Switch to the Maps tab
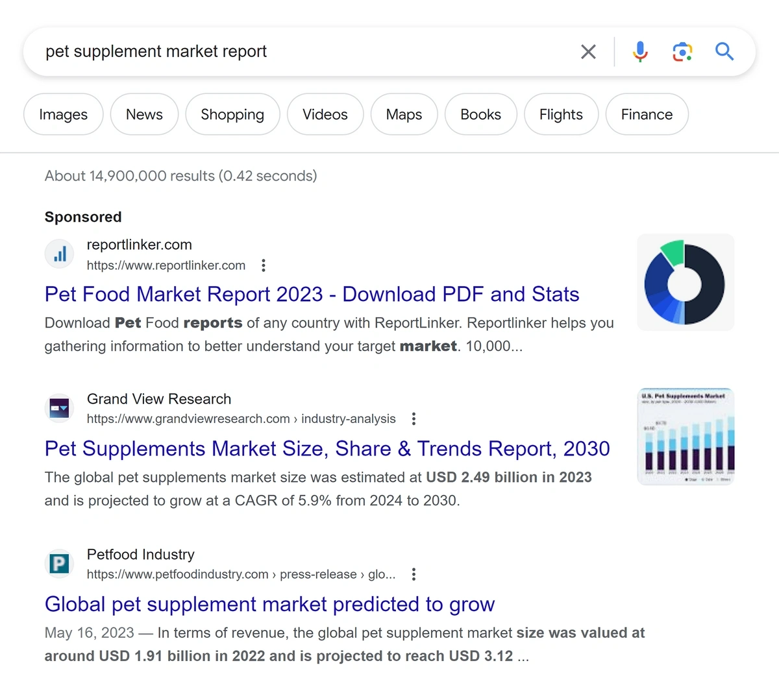The image size is (779, 700). (x=404, y=114)
